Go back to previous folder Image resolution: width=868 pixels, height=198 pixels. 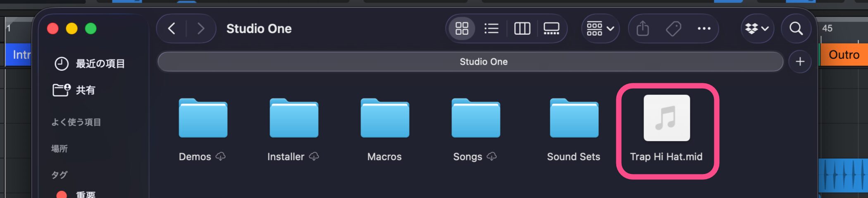172,29
